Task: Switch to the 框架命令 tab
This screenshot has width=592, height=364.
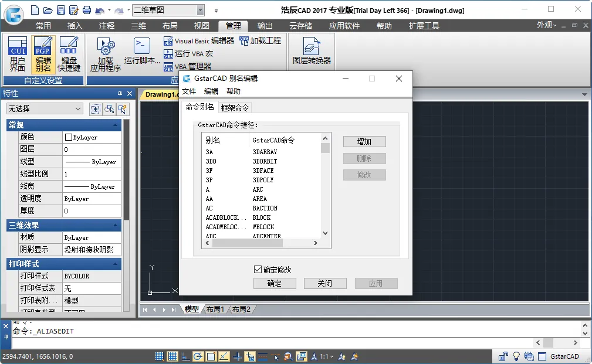Action: point(235,107)
